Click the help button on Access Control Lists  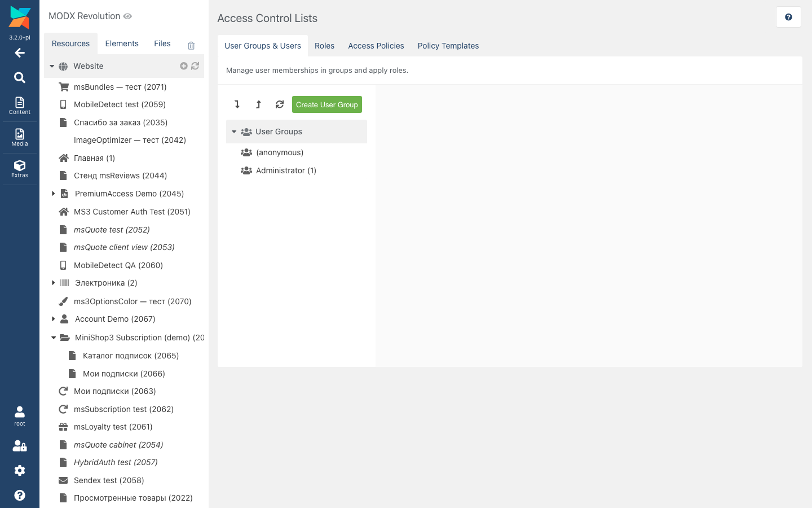coord(788,17)
